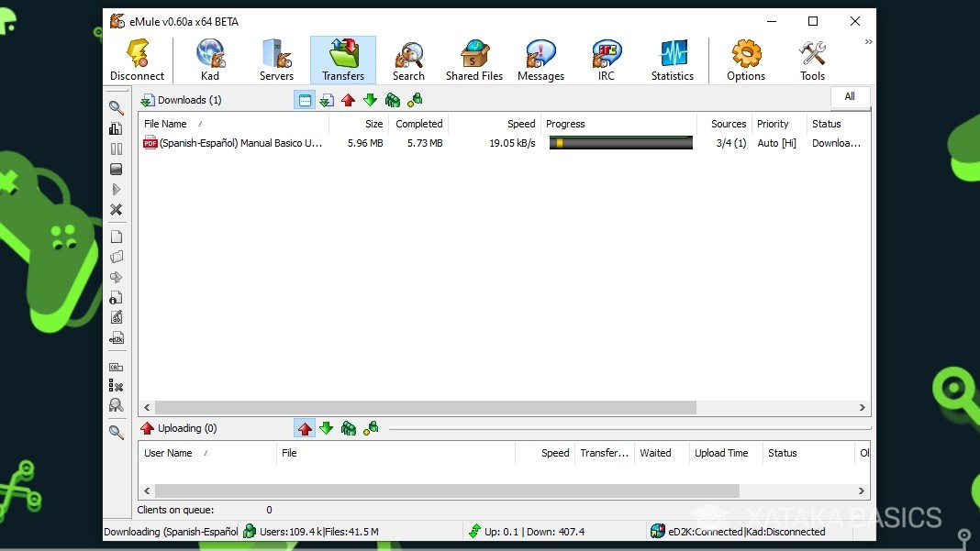This screenshot has height=551, width=980.
Task: Open the Search tool
Action: [408, 58]
